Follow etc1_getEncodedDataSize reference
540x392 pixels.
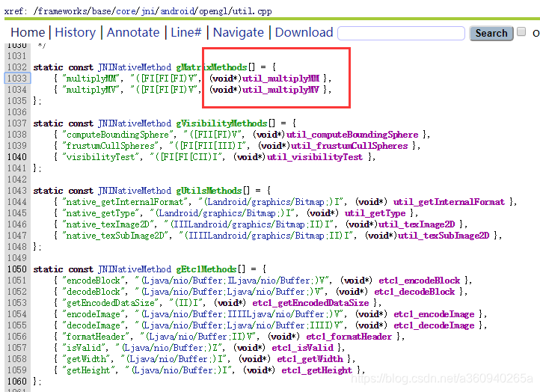(310, 303)
